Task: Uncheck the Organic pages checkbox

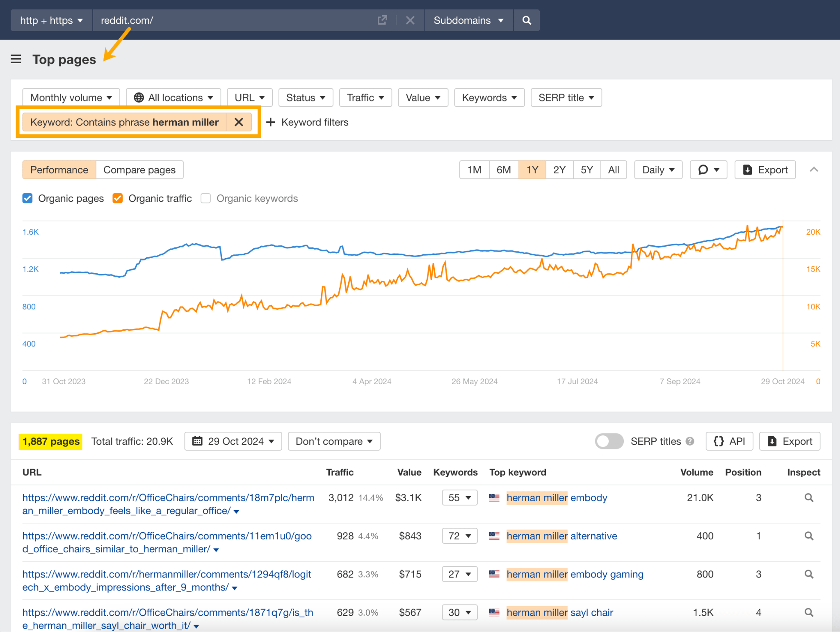Action: [27, 198]
